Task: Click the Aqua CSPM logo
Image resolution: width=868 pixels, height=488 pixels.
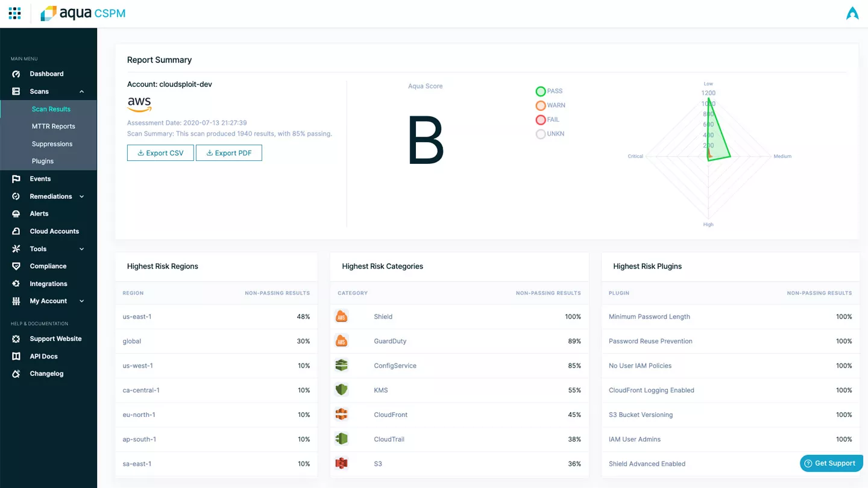Action: point(83,13)
